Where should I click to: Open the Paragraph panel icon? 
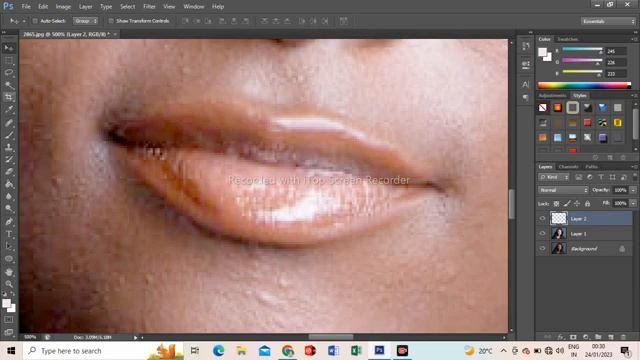tap(526, 98)
